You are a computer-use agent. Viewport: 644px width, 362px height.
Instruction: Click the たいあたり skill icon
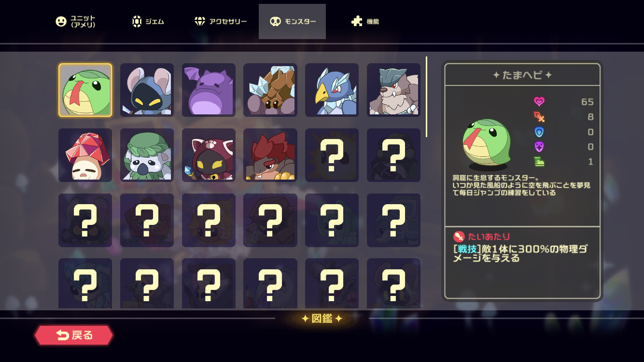(459, 237)
